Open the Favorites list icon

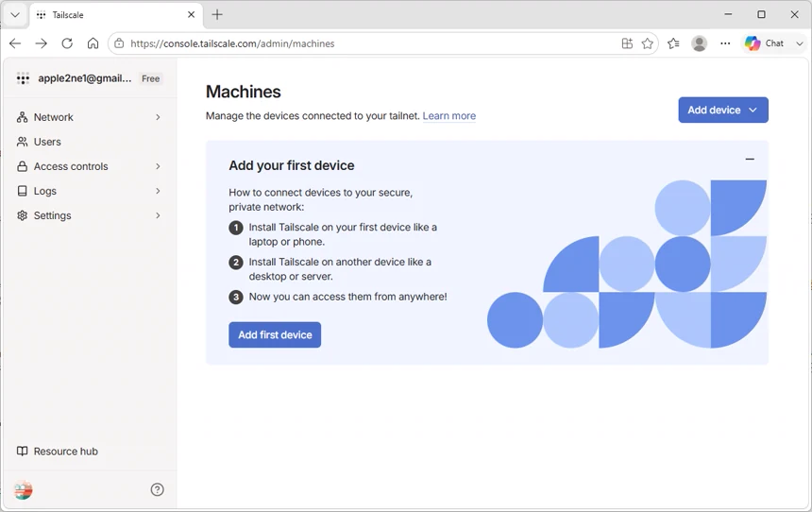tap(673, 43)
